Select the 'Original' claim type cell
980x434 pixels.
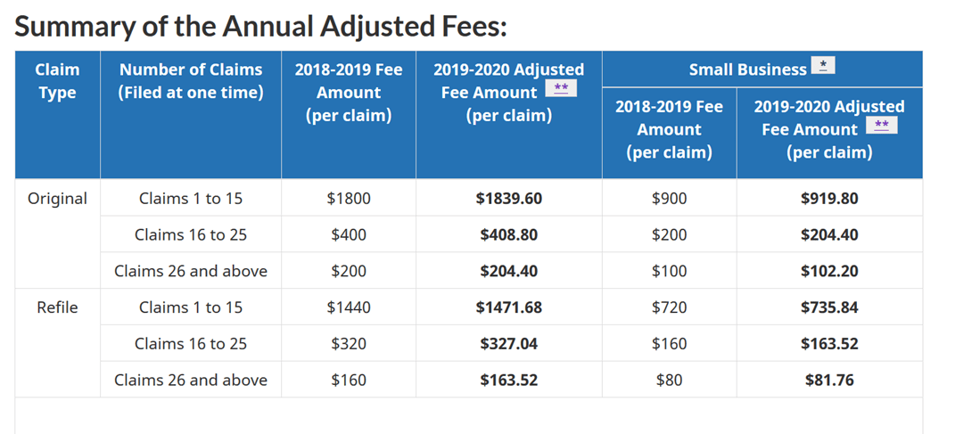click(57, 199)
